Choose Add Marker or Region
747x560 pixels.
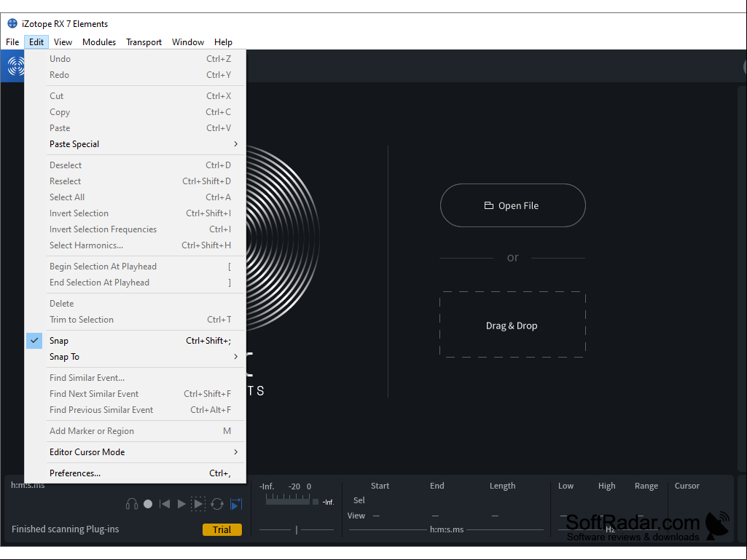[136, 431]
